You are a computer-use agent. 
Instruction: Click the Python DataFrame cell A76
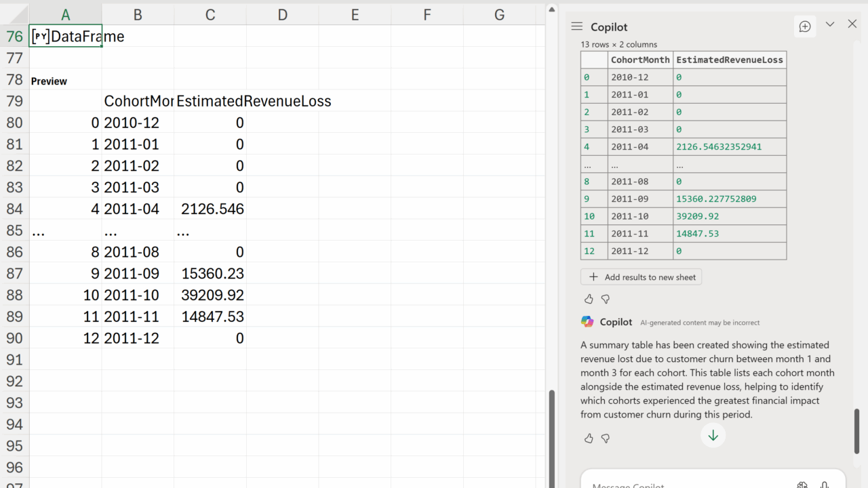click(66, 37)
